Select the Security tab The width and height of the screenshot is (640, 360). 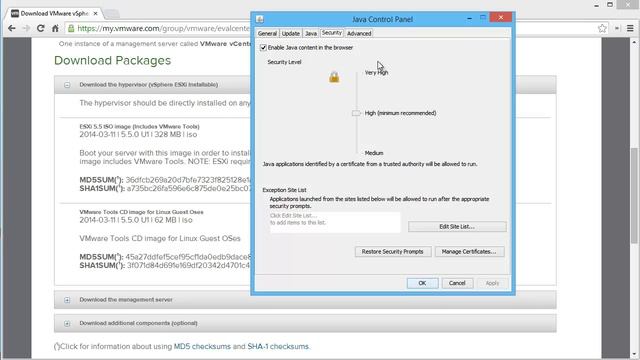pos(331,33)
